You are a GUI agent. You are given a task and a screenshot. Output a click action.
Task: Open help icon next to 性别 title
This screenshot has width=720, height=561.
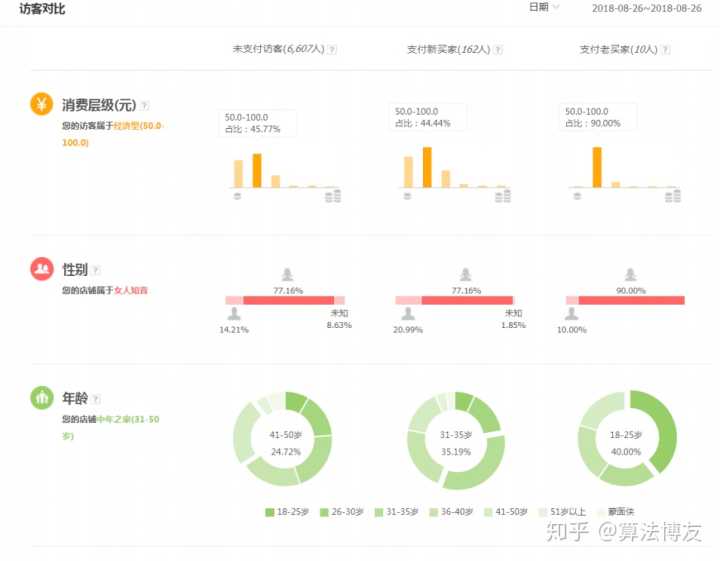97,270
